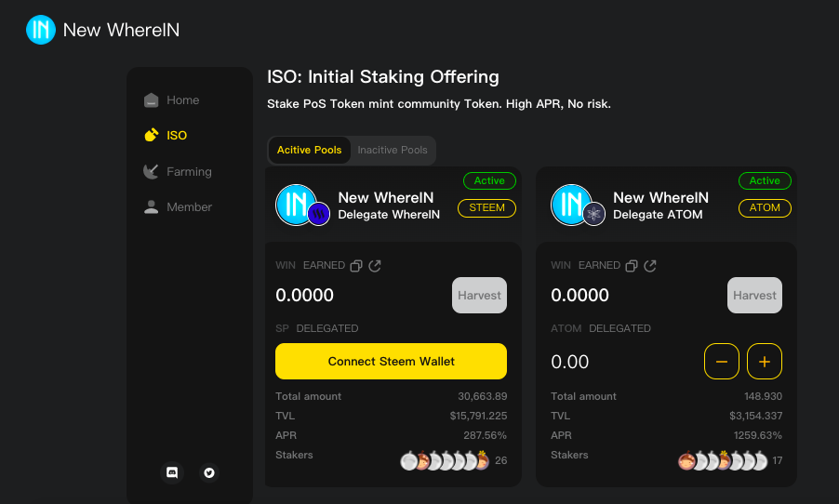Click the ATOM stakers count 17
Screen dimensions: 839x504
tap(778, 460)
